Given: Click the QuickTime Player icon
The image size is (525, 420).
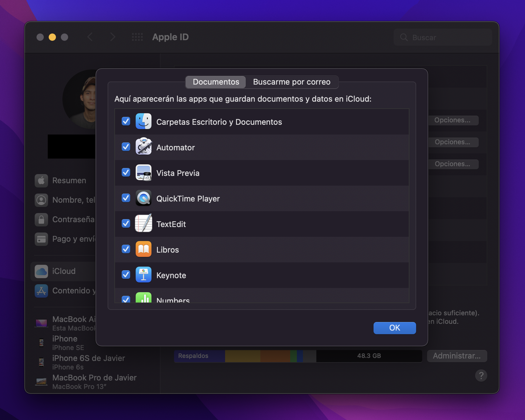Looking at the screenshot, I should (143, 198).
